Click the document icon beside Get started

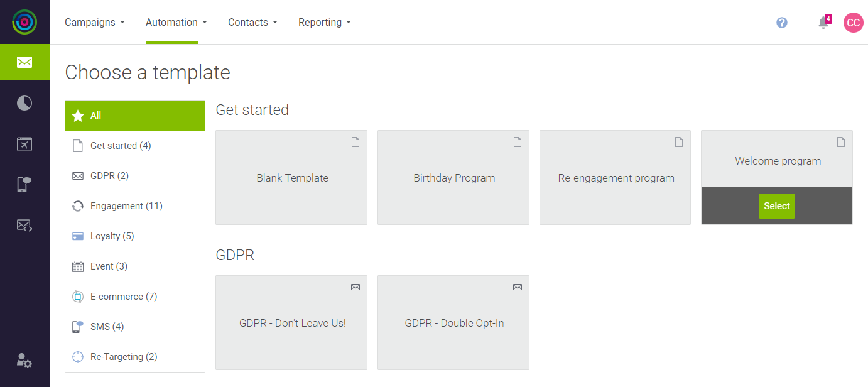(x=78, y=146)
